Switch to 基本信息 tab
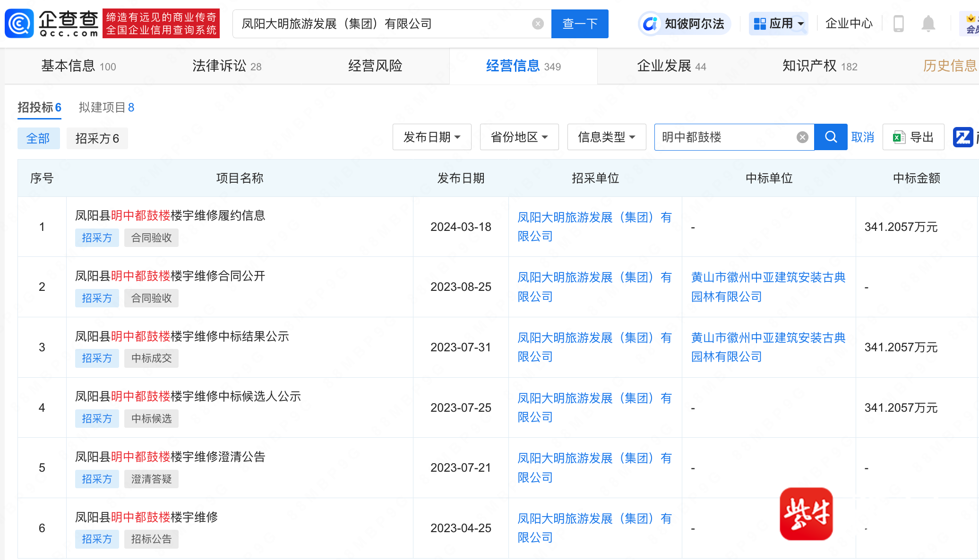Viewport: 979px width, 560px height. (x=78, y=66)
